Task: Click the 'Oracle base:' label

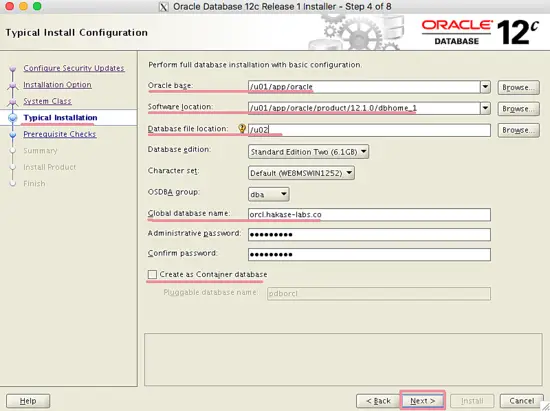Action: [x=170, y=86]
